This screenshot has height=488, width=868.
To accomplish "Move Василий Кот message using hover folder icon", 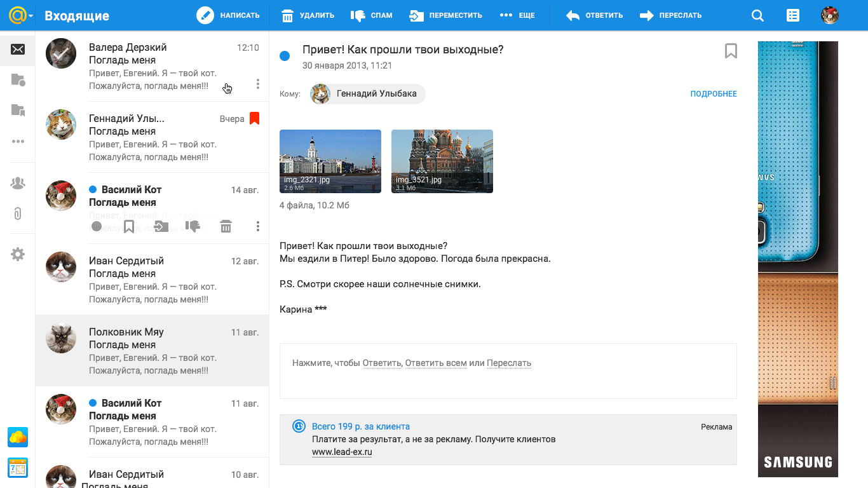I will (x=161, y=226).
